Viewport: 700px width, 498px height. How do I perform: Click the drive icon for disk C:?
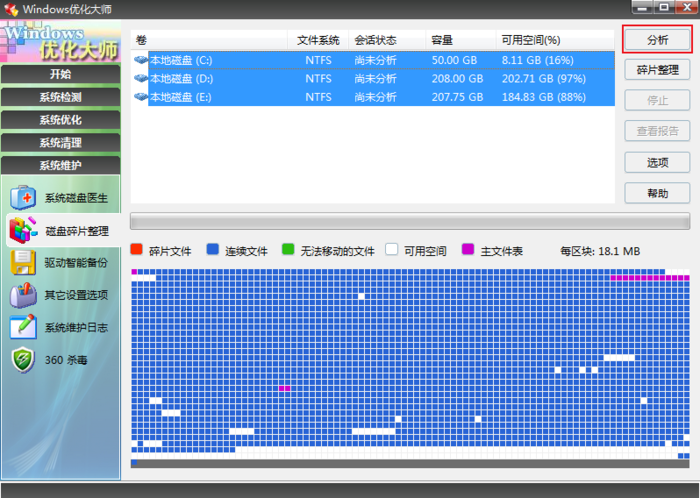(x=141, y=60)
